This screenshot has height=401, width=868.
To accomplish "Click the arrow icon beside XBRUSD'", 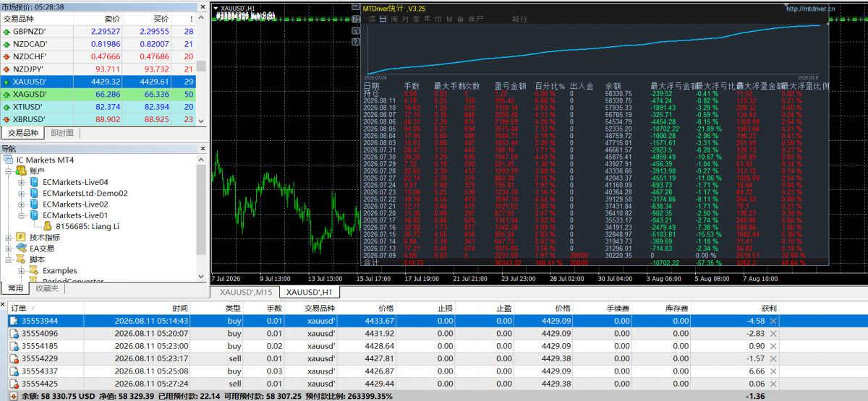I will [7, 119].
